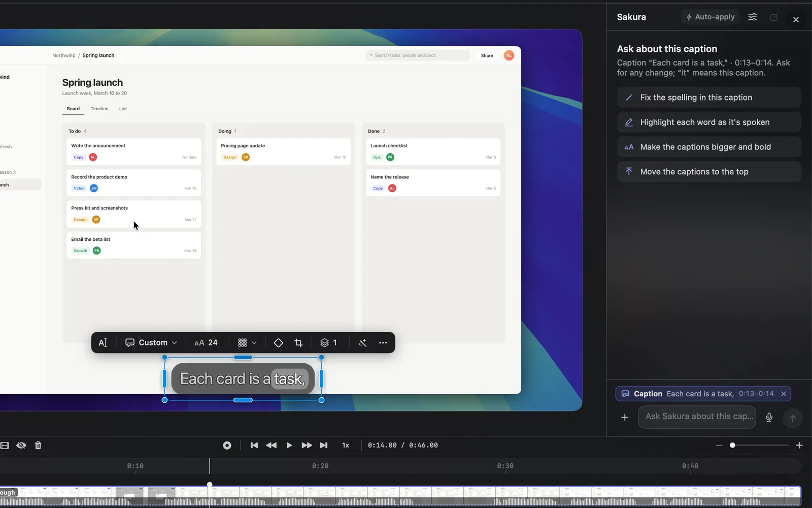The width and height of the screenshot is (812, 508).
Task: Toggle the hide clip eye icon
Action: (21, 446)
